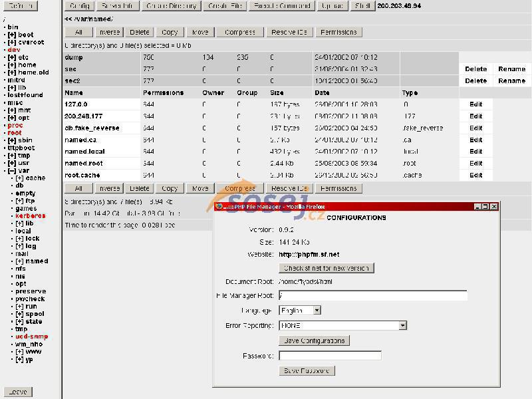Screen dimensions: 532x399
Task: Open the lost+found folder in the tree
Action: pyautogui.click(x=25, y=95)
